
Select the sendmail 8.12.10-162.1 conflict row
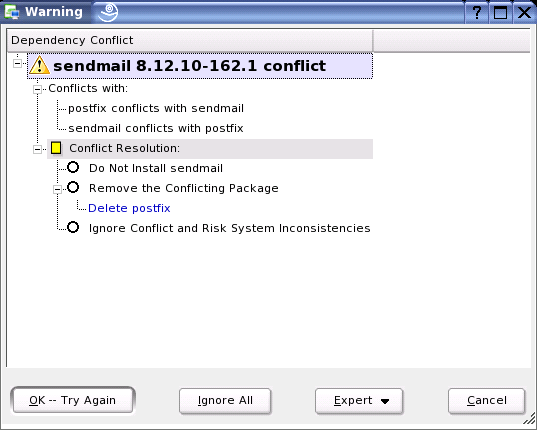click(200, 66)
